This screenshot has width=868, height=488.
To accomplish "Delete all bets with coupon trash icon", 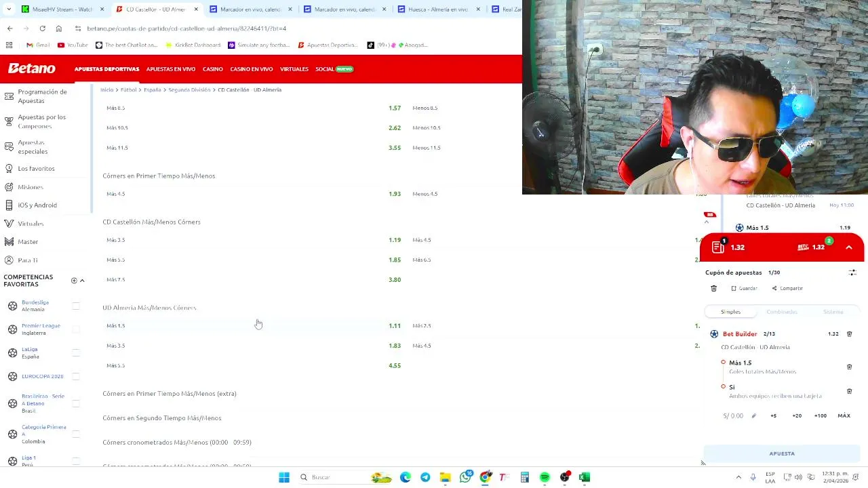I will tap(713, 289).
